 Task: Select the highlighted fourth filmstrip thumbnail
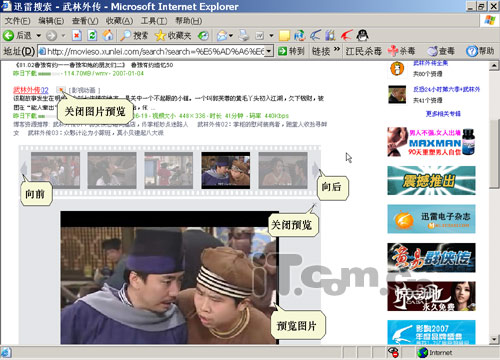coord(226,171)
